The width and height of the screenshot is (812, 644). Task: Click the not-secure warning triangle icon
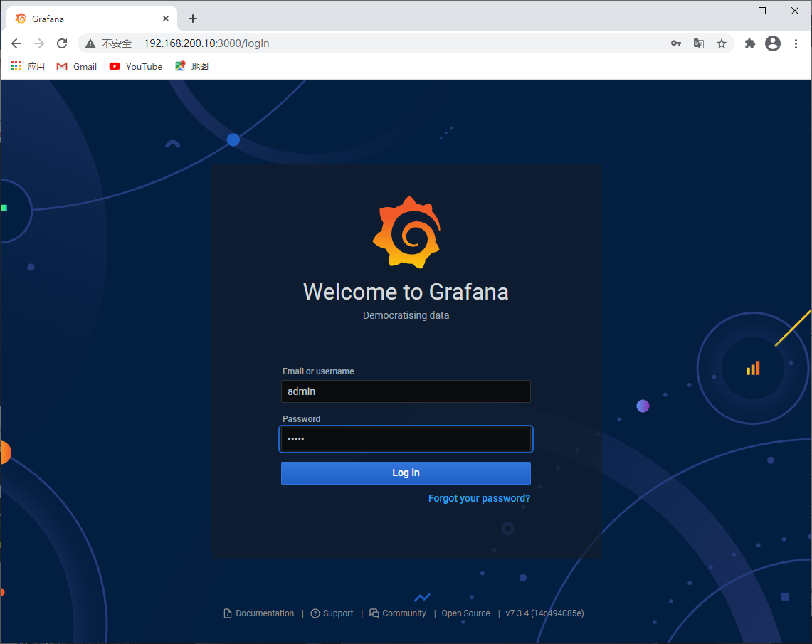pyautogui.click(x=90, y=43)
